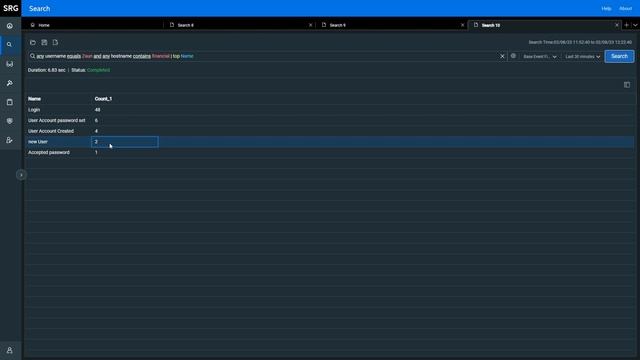Image resolution: width=640 pixels, height=360 pixels.
Task: Select the Login row name
Action: coord(34,110)
